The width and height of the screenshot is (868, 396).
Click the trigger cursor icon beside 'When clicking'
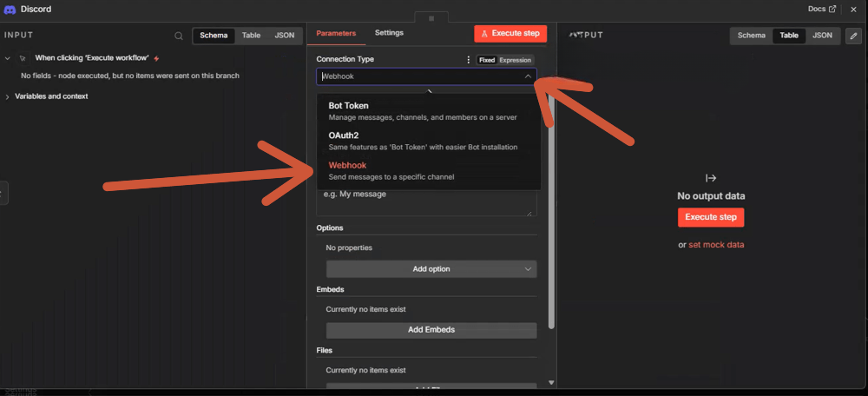pyautogui.click(x=23, y=58)
